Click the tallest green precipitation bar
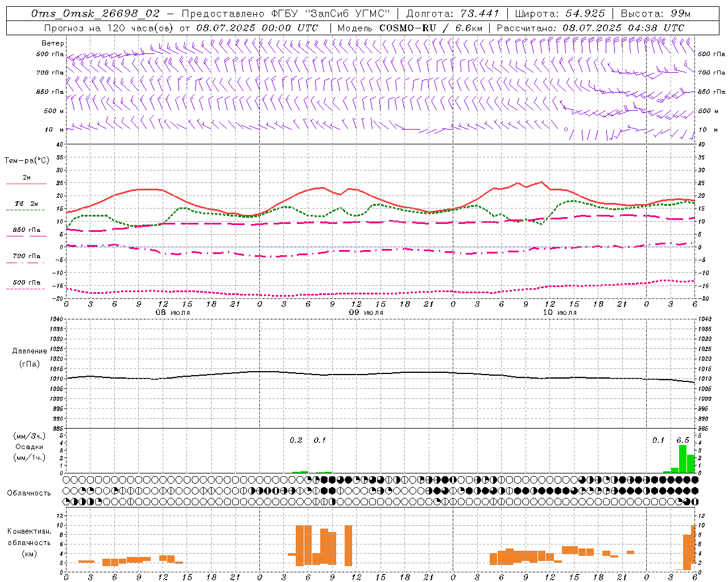728x582 pixels. click(682, 459)
